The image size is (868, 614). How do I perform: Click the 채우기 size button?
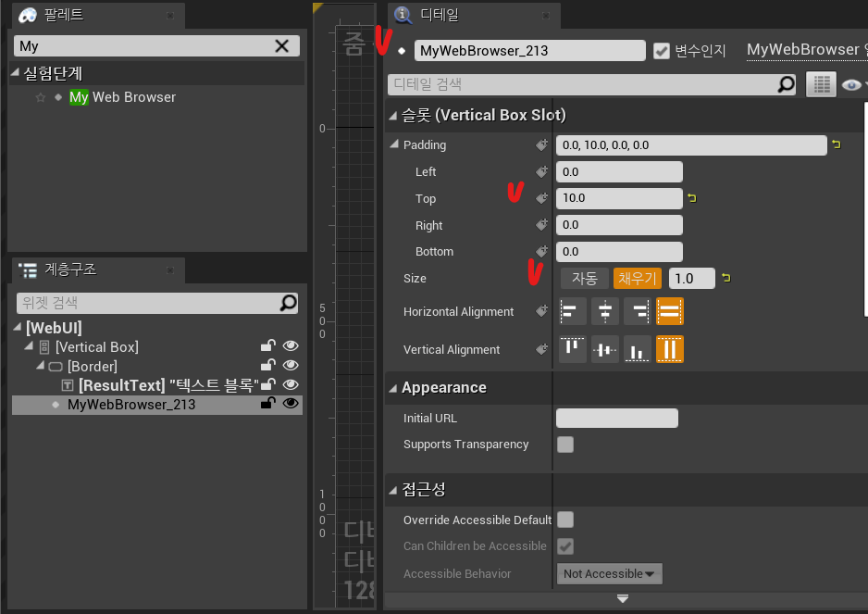click(x=637, y=278)
